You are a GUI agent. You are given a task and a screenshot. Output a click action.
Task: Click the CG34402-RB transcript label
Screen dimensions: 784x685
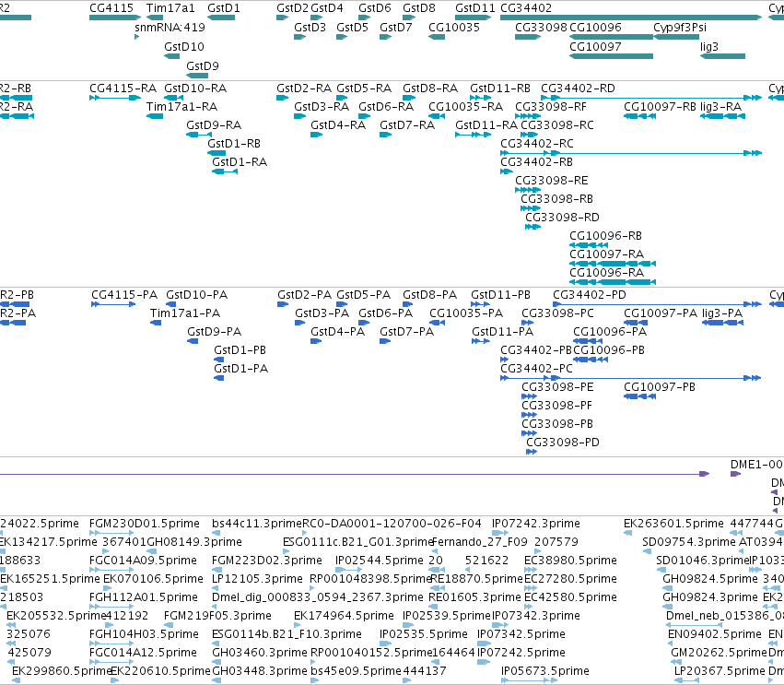click(536, 162)
